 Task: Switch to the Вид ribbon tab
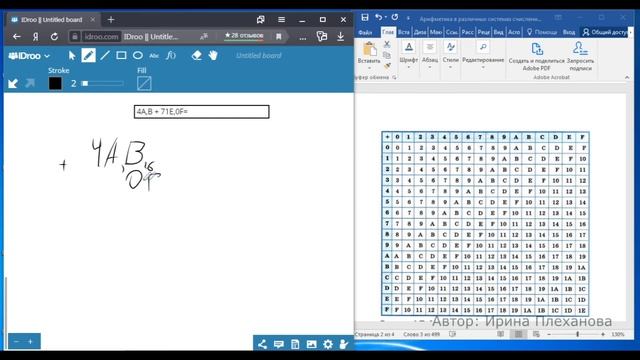tap(499, 32)
